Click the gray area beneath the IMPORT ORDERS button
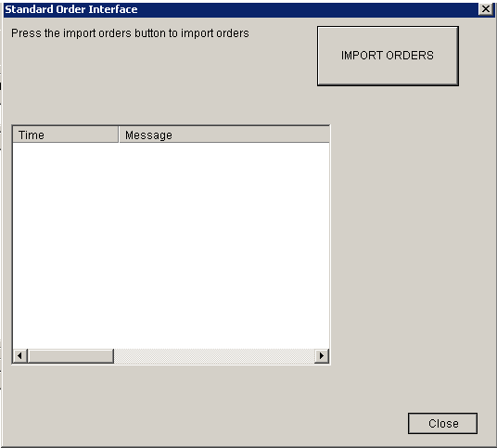This screenshot has height=448, width=497. pos(388,105)
